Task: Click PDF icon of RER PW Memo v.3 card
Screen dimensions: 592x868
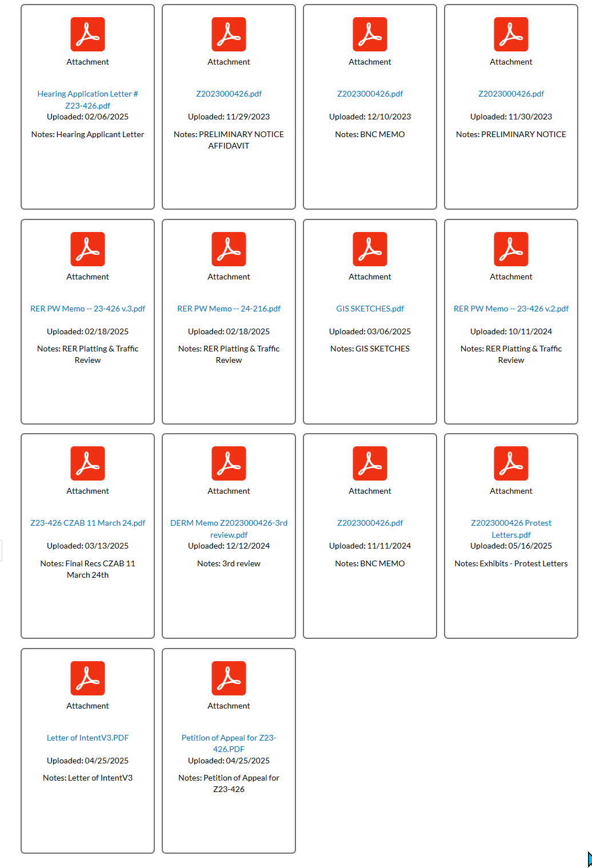Action: click(87, 249)
